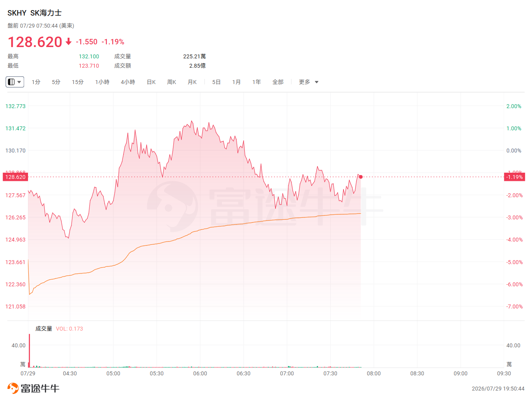
Task: Click the price change -1.550
Action: click(87, 42)
